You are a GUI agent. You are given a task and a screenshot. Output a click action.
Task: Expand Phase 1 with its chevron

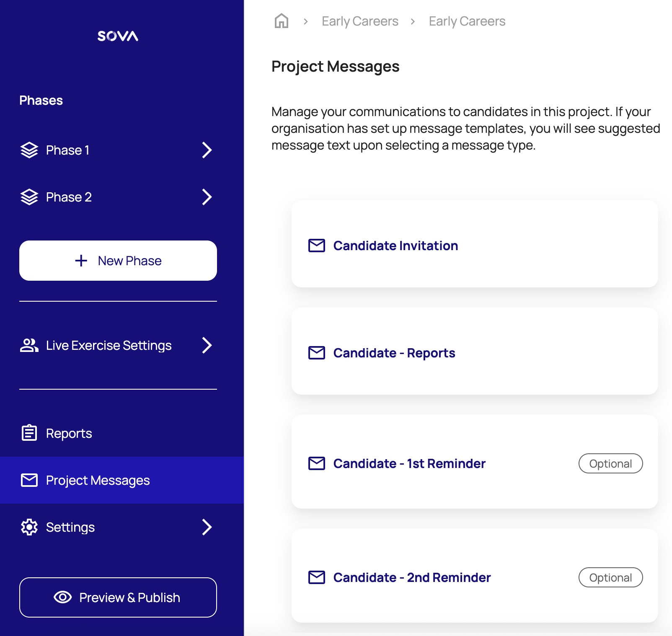[x=207, y=150]
